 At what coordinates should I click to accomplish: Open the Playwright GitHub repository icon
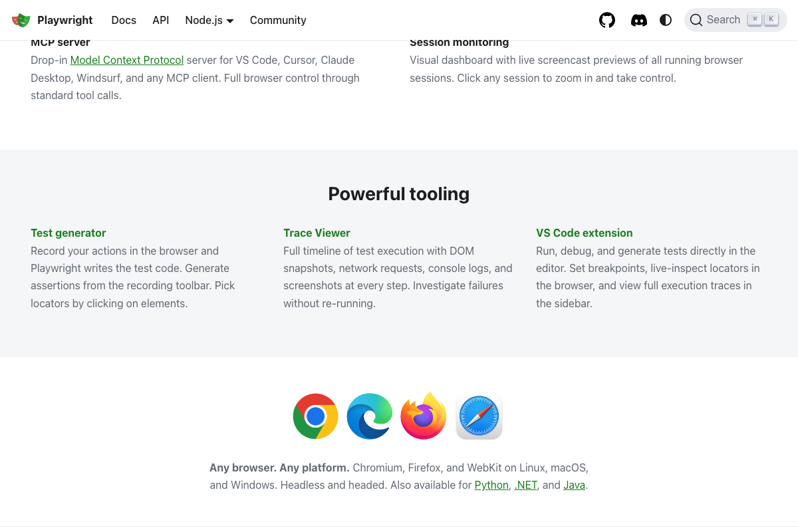pos(606,20)
